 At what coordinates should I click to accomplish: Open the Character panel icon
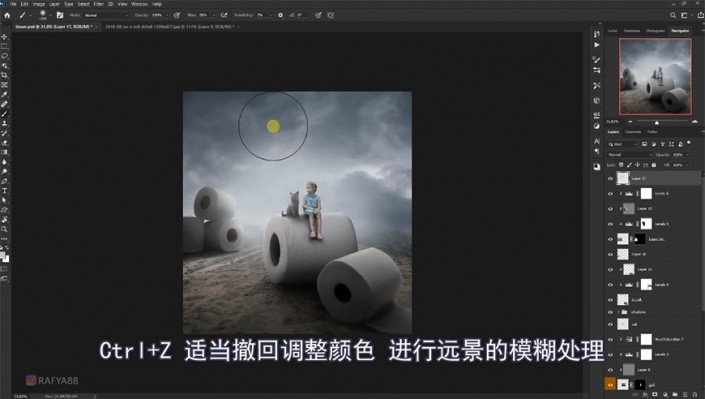pos(597,141)
